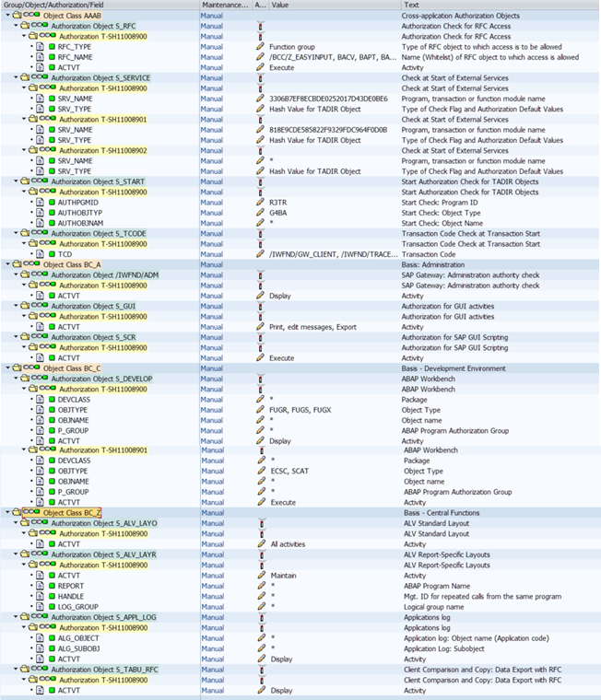Screen dimensions: 601x700
Task: Click pencil icon in AUTHPGMID row
Action: pyautogui.click(x=260, y=203)
